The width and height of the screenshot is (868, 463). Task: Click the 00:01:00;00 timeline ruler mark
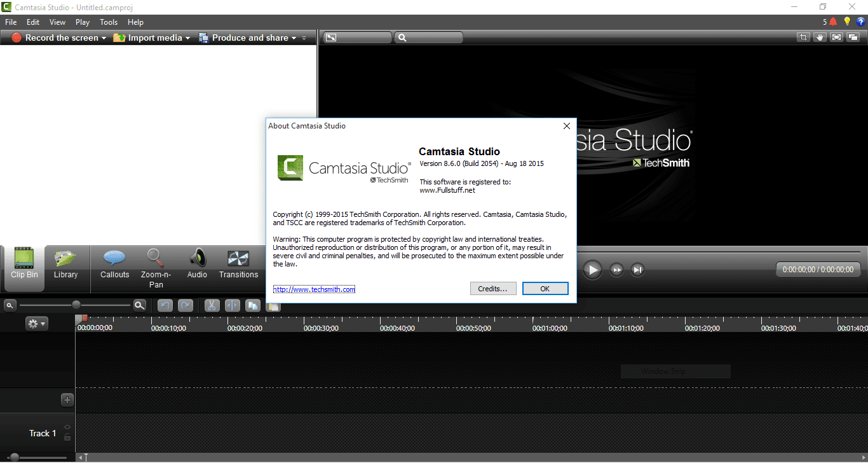tap(550, 328)
